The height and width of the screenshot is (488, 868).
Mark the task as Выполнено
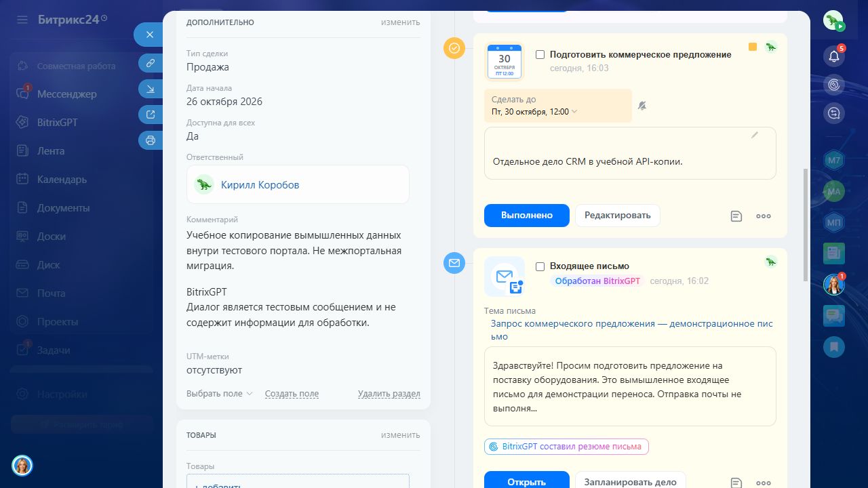(526, 216)
